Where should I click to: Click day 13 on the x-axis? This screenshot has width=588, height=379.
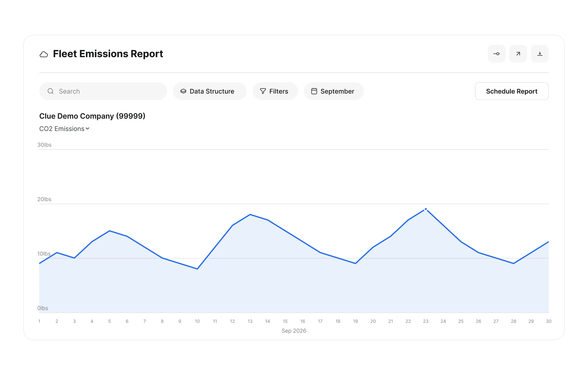point(250,321)
